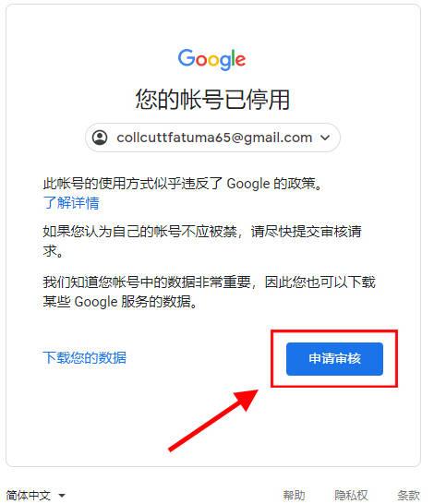Click the Google logo at top
Screen dimensions: 434x504
(x=211, y=59)
